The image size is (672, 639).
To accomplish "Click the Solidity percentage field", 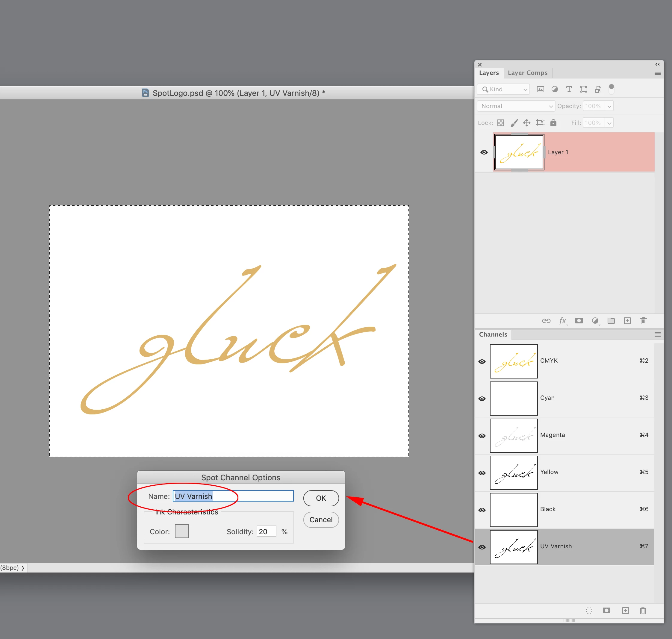I will [x=266, y=532].
